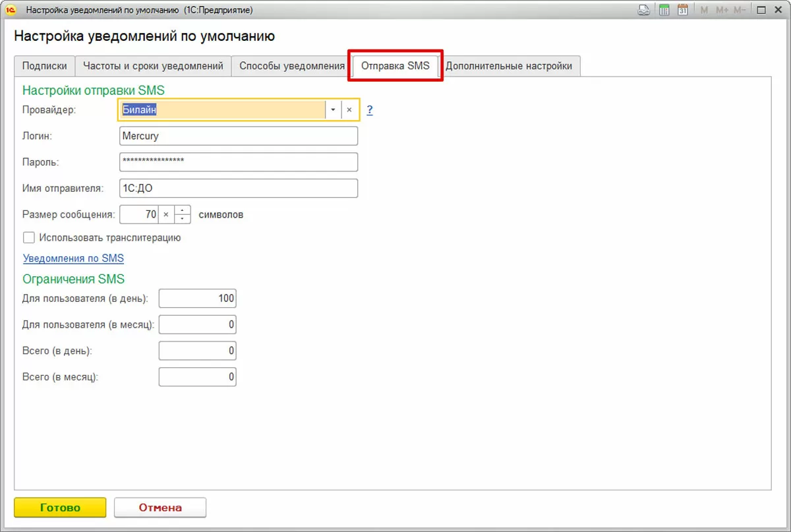Switch to the Подписки tab
Image resolution: width=791 pixels, height=532 pixels.
click(x=45, y=66)
